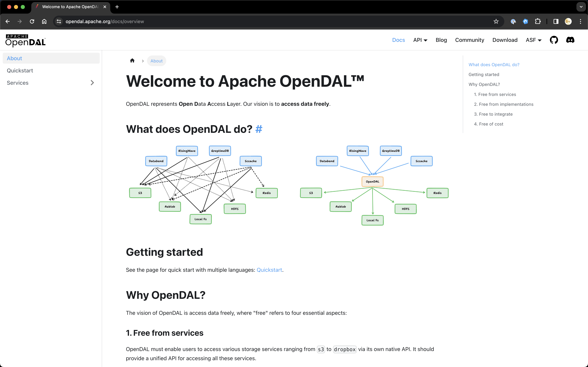Open the ASF dropdown menu
588x367 pixels.
[534, 40]
